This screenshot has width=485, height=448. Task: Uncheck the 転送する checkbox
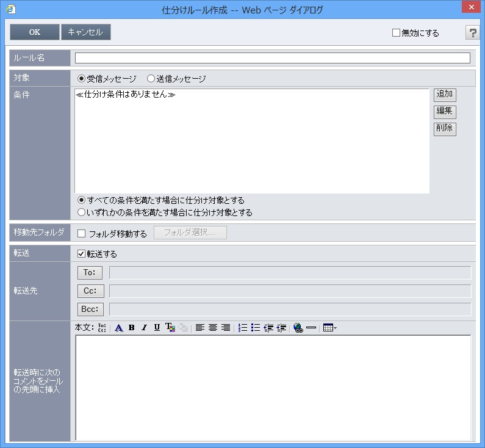click(x=82, y=254)
